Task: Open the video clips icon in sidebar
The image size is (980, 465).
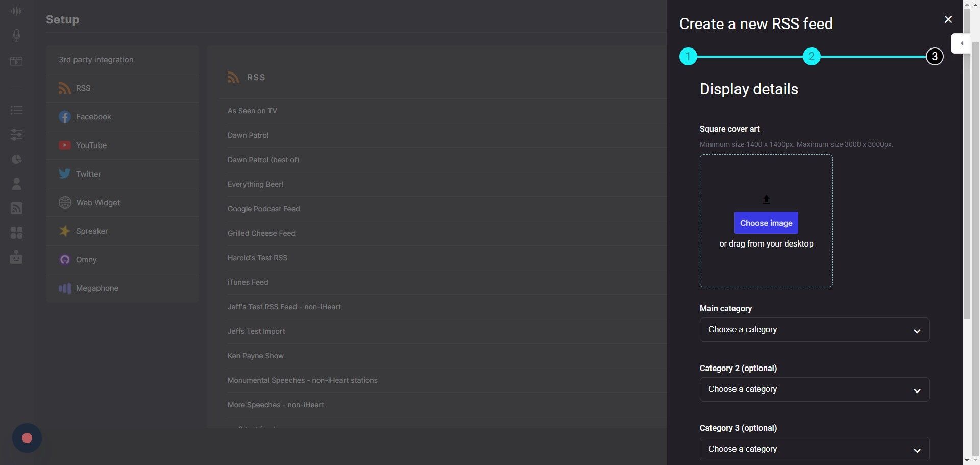Action: 16,61
